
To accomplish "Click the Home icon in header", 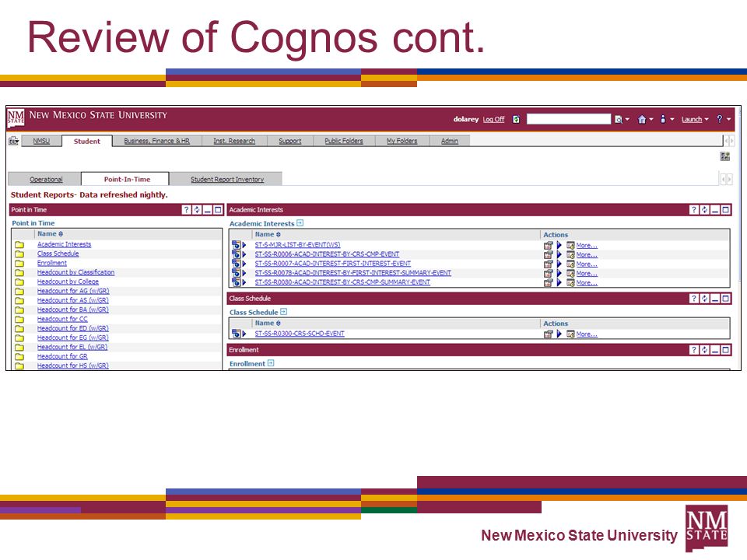I will point(642,120).
